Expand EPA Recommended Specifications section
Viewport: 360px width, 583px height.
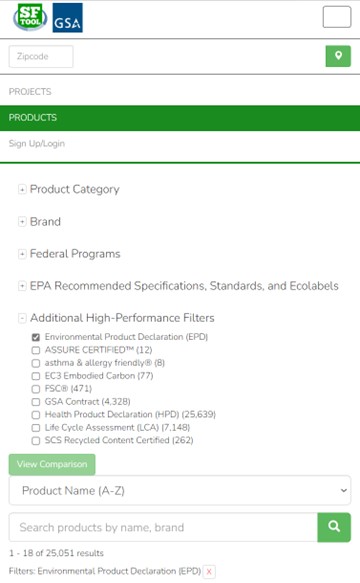pos(22,286)
